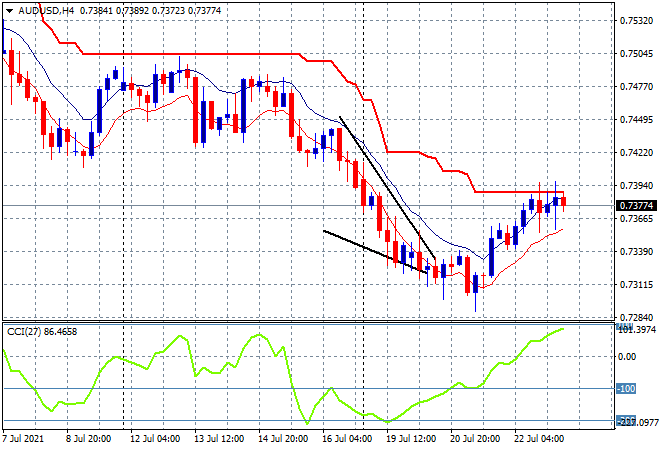Select the upper black descending trendline
Image resolution: width=660 pixels, height=450 pixels.
click(387, 188)
